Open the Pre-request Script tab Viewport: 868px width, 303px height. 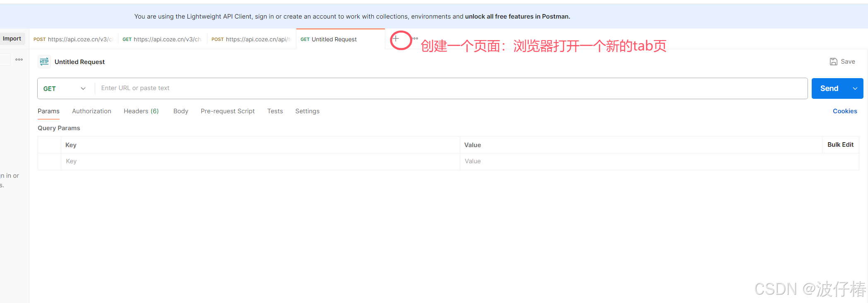coord(228,111)
